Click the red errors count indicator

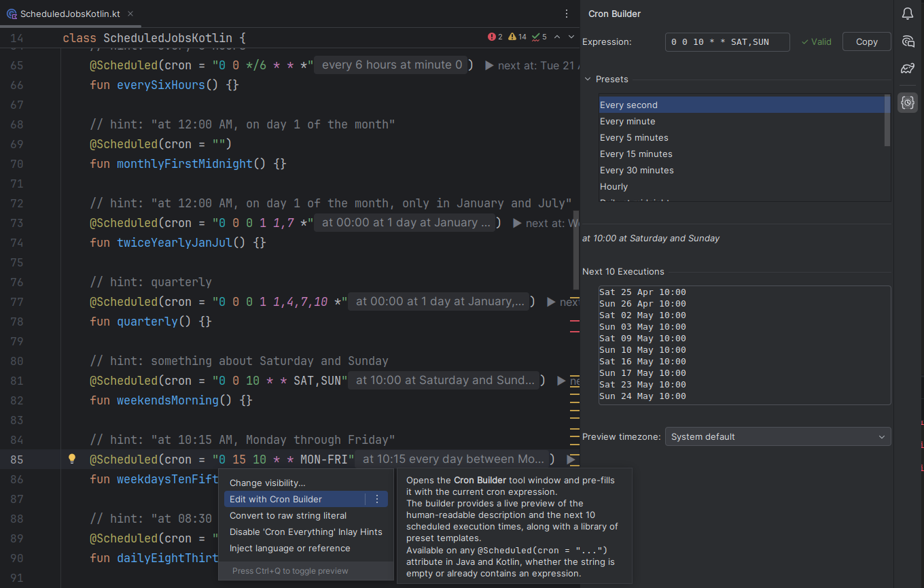[495, 37]
